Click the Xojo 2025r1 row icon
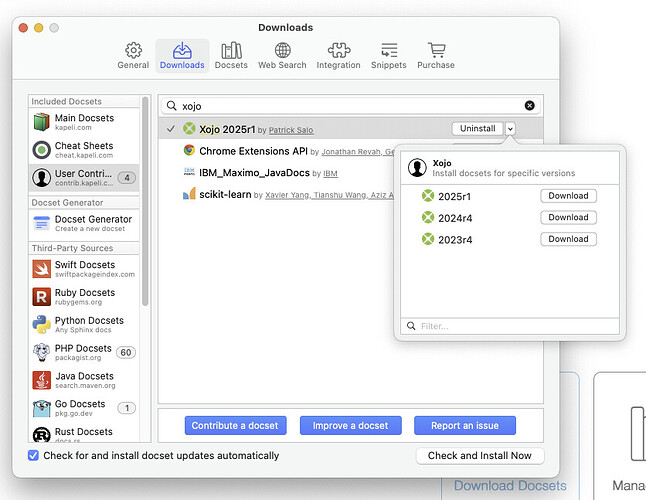Viewport: 646px width, 500px height. (189, 129)
